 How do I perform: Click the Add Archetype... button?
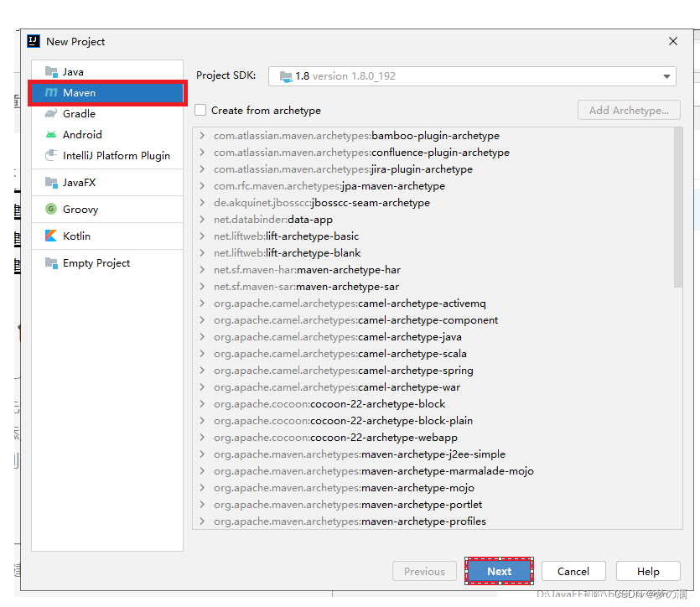tap(629, 110)
